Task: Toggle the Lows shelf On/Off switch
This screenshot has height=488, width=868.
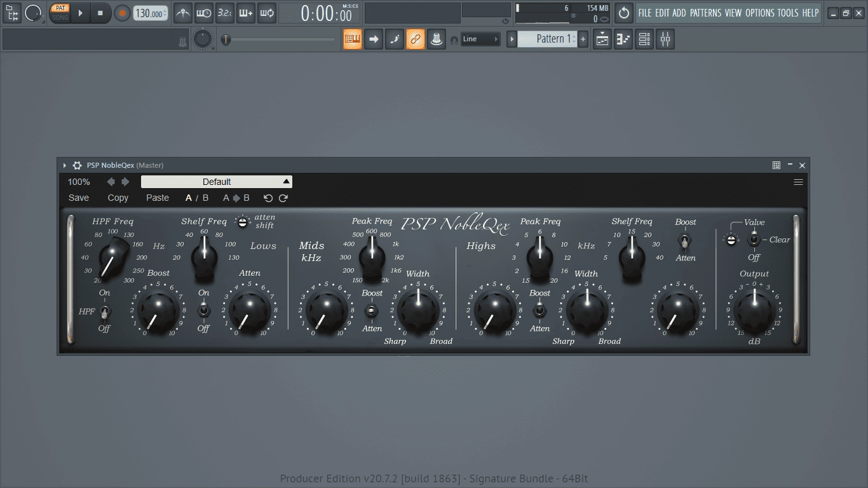Action: point(203,310)
